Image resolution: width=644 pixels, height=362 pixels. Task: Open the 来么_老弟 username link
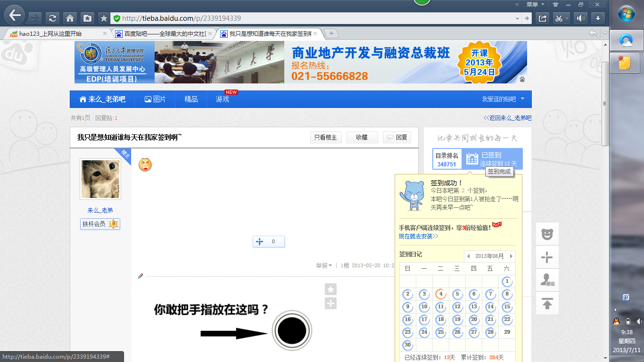point(100,210)
